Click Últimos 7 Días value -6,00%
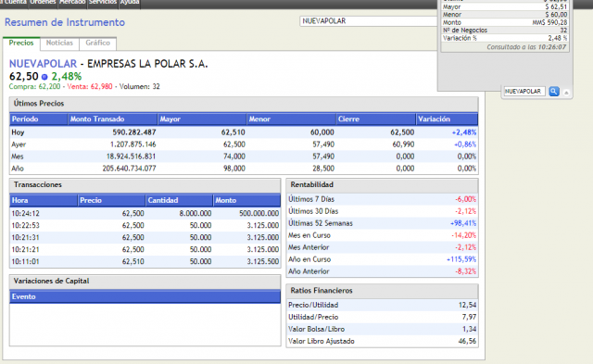 pos(465,199)
